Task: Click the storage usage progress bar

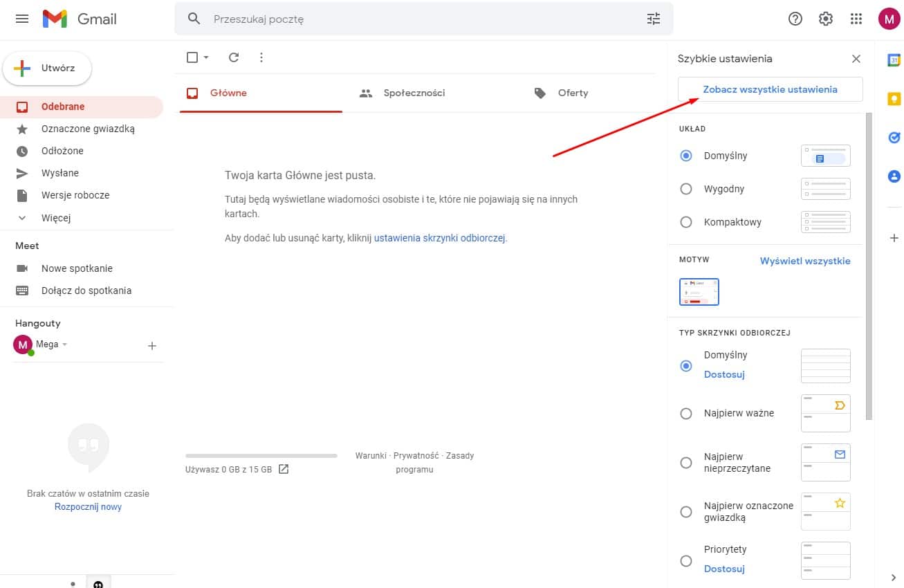Action: click(261, 456)
